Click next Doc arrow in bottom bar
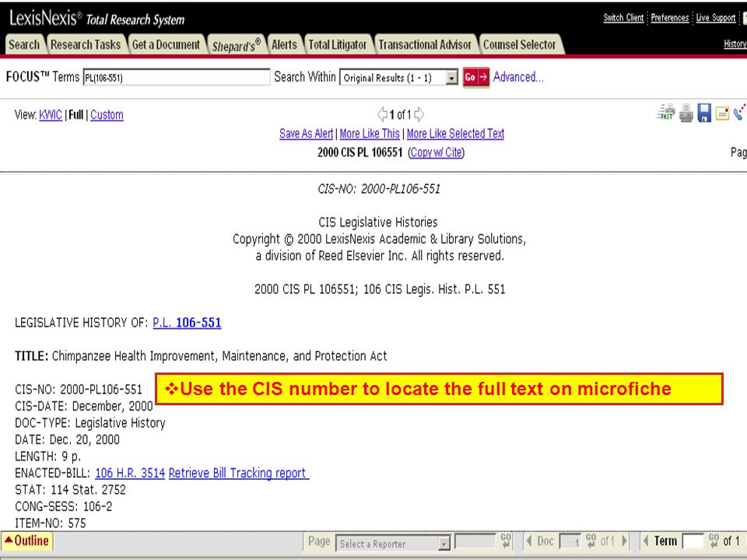 [625, 541]
